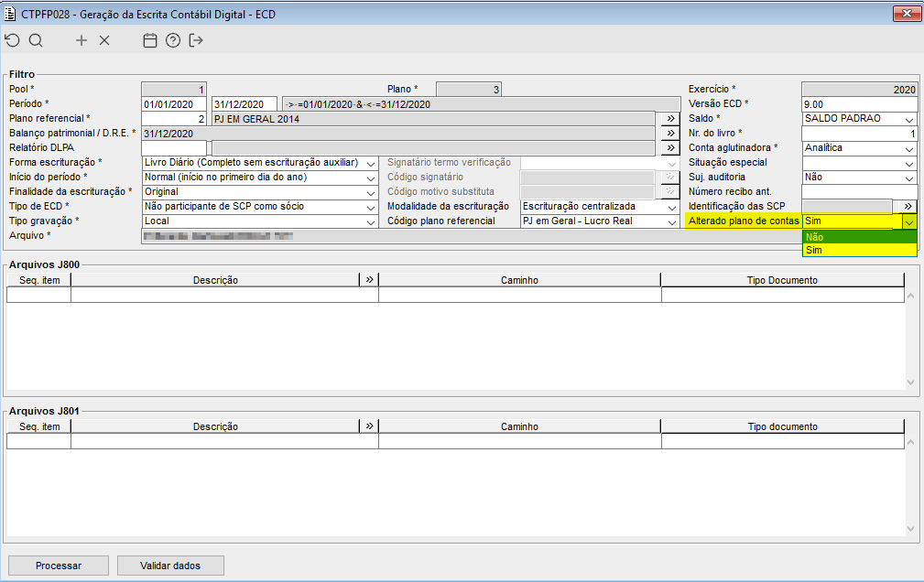Select Não option in dropdown list

click(x=860, y=237)
